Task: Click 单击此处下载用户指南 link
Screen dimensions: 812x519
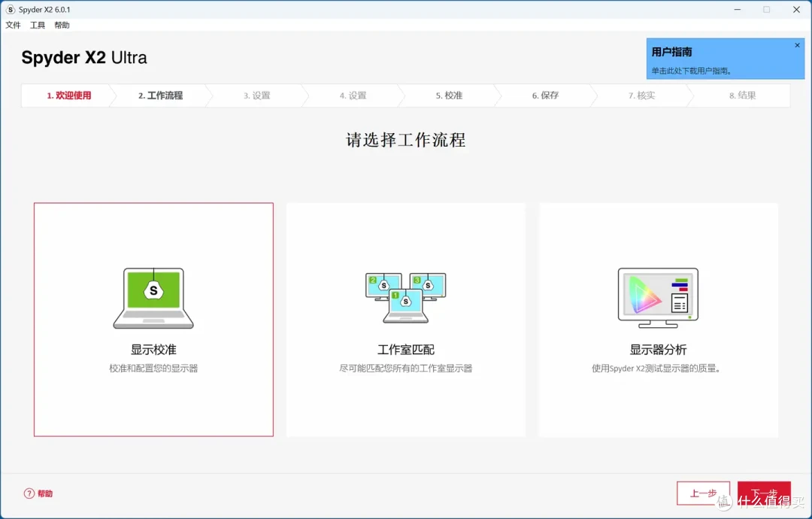Action: tap(692, 71)
